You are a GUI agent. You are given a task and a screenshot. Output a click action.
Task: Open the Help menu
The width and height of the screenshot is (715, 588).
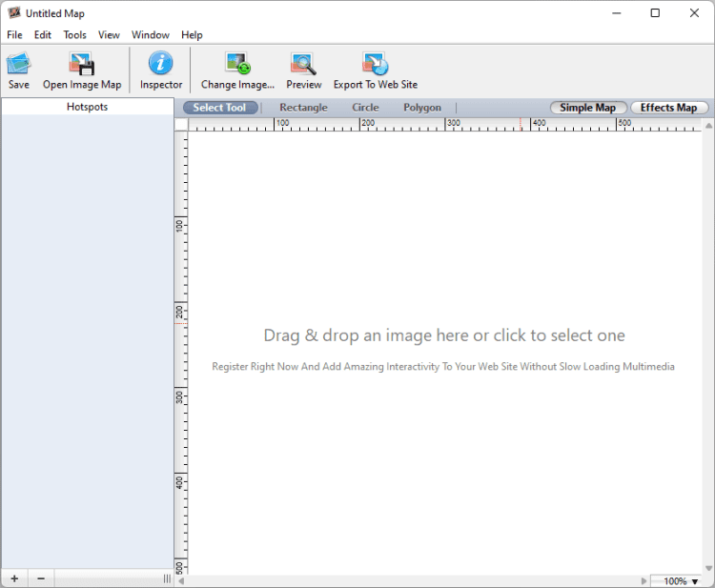click(x=192, y=34)
